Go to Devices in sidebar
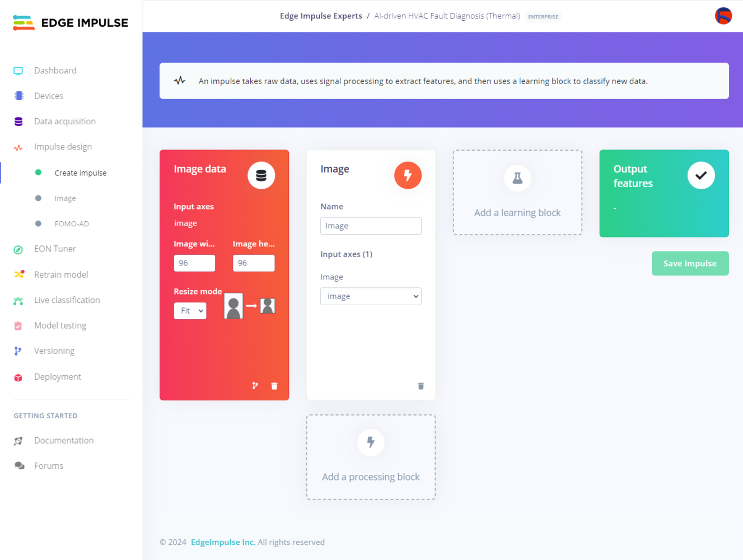 (x=49, y=96)
